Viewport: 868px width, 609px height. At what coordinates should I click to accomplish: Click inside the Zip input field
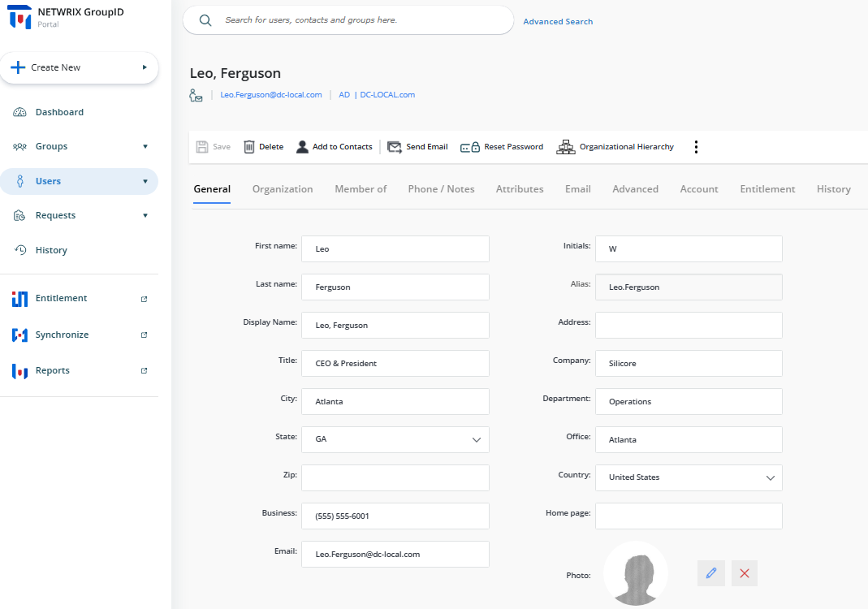395,477
